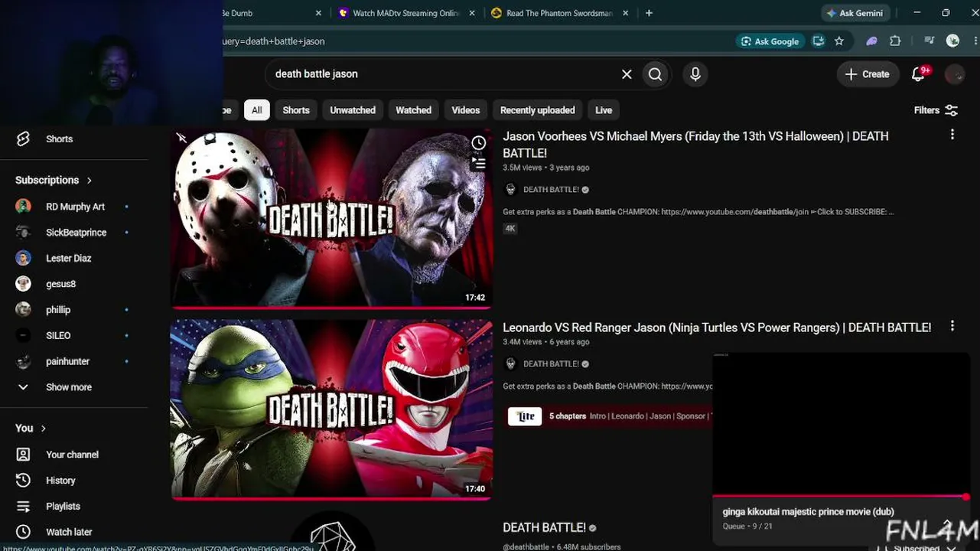The height and width of the screenshot is (551, 980).
Task: Filter by Recently uploaded
Action: click(x=538, y=110)
